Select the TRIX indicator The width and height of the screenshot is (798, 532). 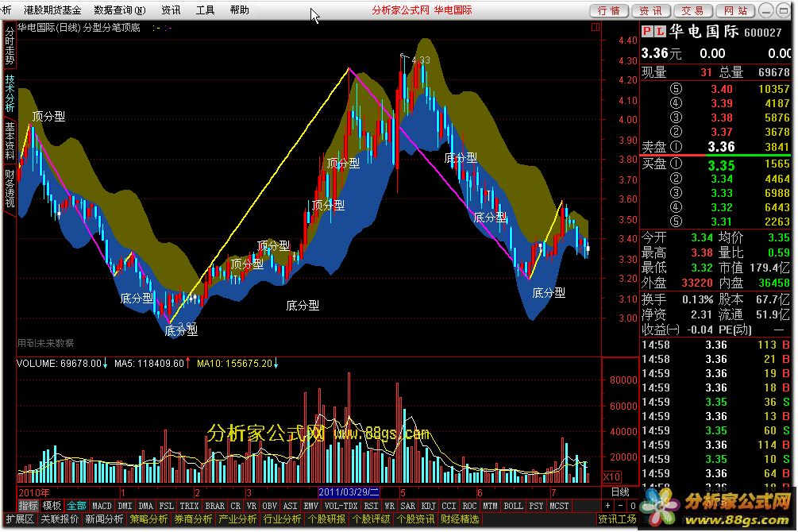[189, 506]
